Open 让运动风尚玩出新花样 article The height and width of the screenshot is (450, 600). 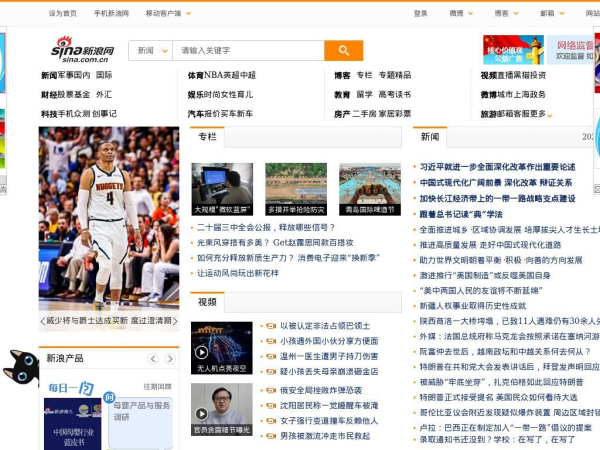coord(238,273)
